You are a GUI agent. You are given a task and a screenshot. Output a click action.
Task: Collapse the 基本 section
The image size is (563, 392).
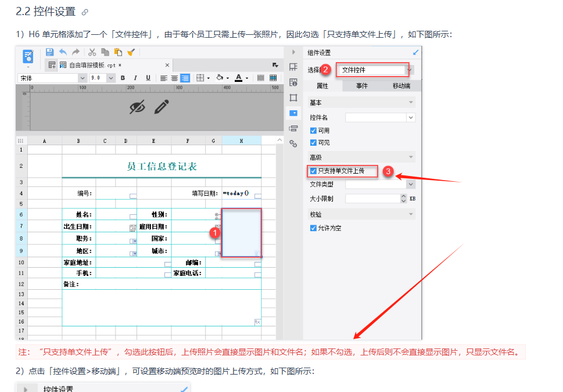(411, 103)
